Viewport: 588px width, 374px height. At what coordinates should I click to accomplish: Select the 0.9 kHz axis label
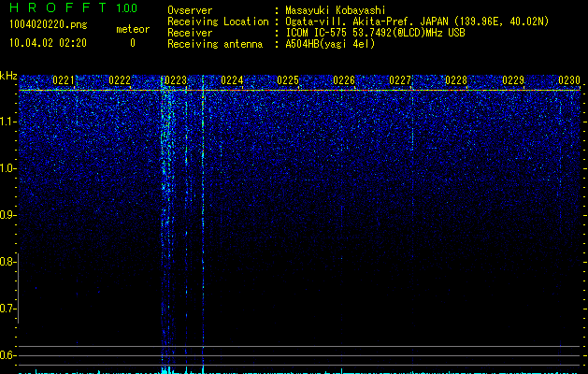[7, 215]
